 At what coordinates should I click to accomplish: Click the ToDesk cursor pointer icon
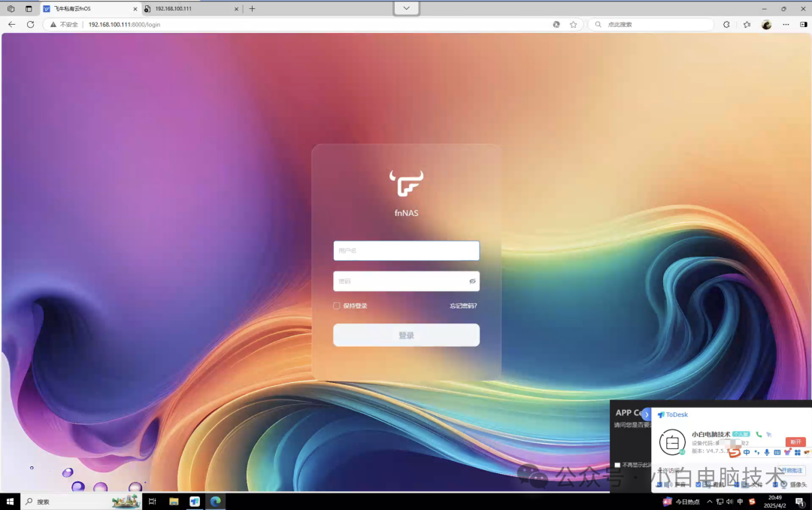(x=769, y=434)
